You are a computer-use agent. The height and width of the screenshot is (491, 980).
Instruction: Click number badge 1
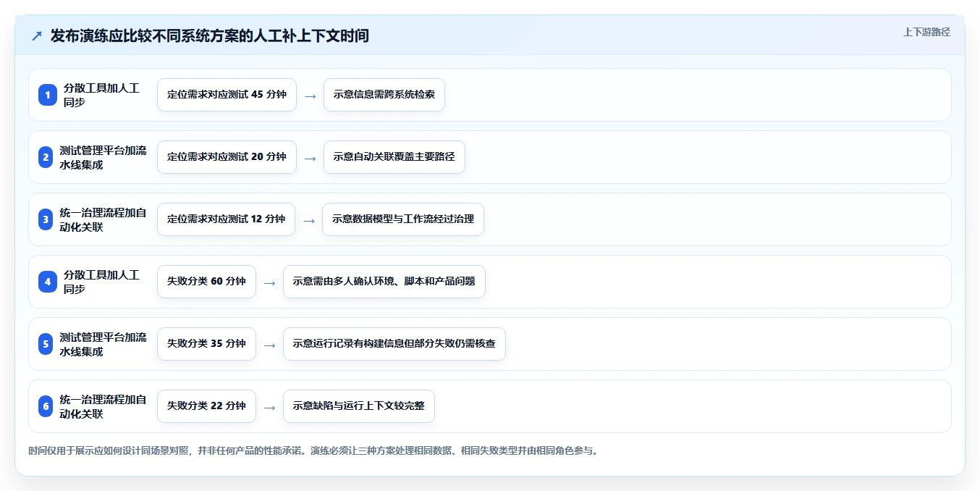point(48,95)
